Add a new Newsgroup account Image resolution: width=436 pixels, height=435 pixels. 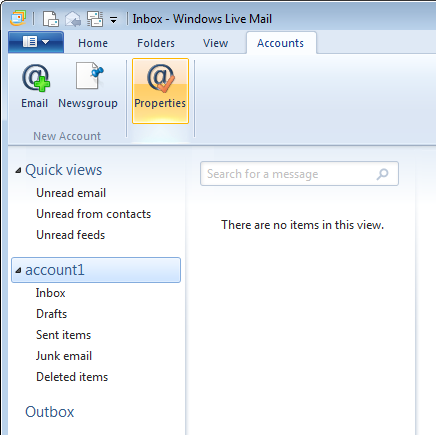88,87
